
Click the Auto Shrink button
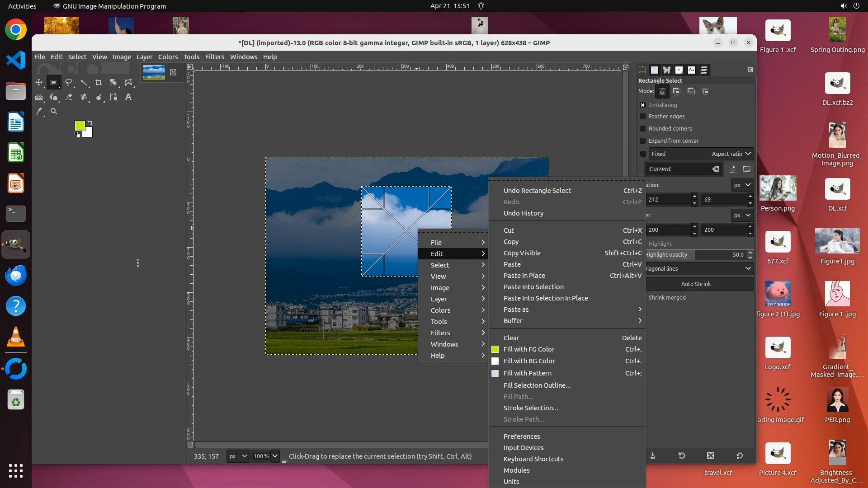[x=696, y=284]
